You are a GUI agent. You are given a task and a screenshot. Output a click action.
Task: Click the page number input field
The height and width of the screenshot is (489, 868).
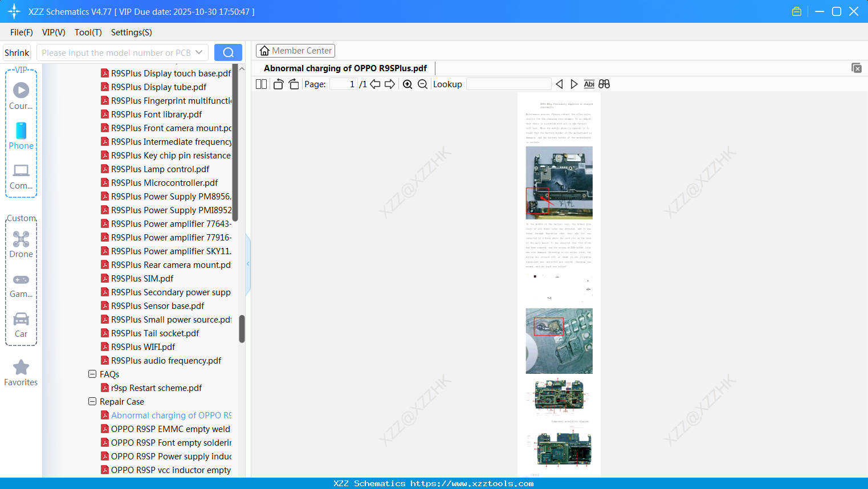(343, 84)
